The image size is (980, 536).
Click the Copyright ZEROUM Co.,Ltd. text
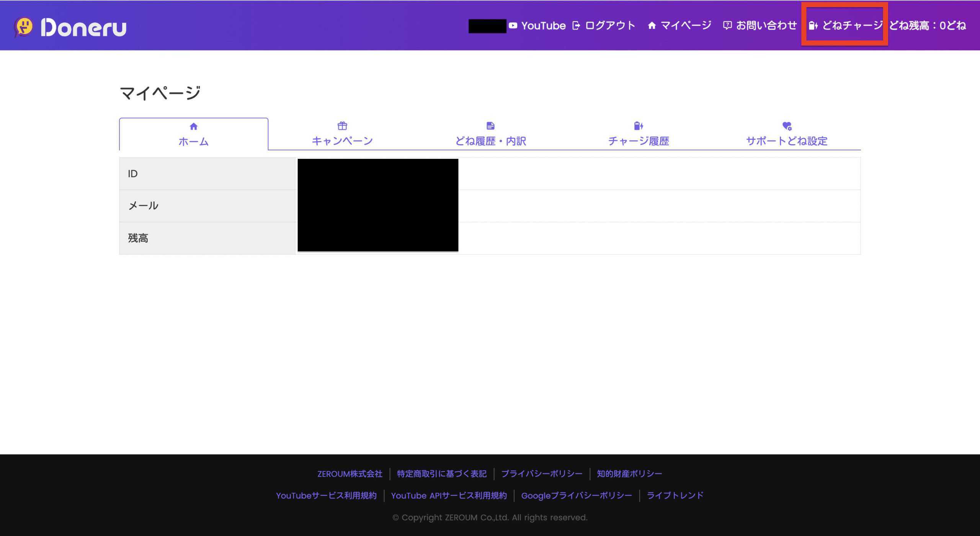click(490, 518)
